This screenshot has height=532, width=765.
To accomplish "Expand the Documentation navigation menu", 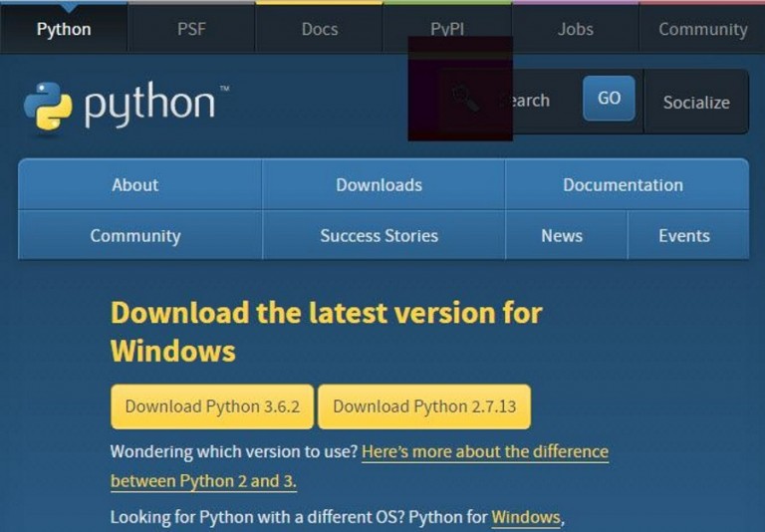I will pos(623,184).
